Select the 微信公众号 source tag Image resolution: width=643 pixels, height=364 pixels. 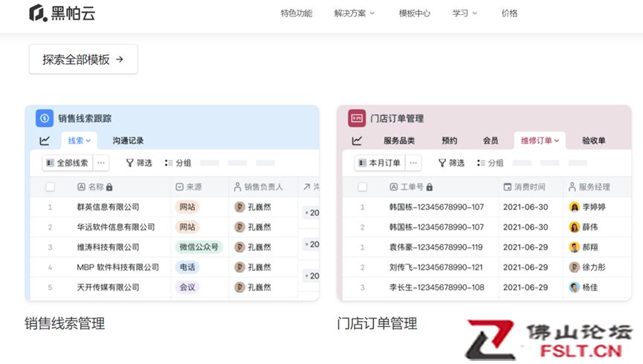pos(198,247)
